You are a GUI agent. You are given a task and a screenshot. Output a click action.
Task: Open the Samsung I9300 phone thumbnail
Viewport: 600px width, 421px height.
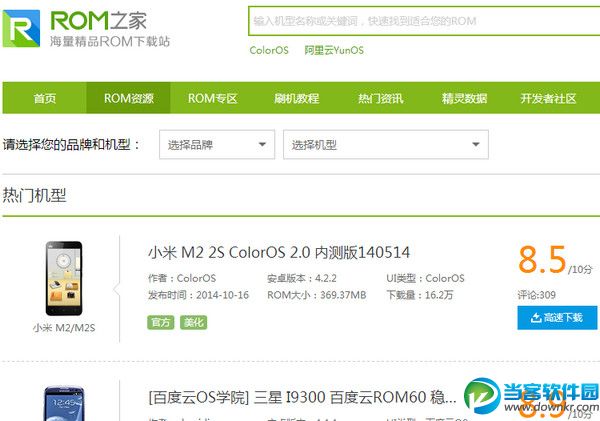[x=64, y=403]
